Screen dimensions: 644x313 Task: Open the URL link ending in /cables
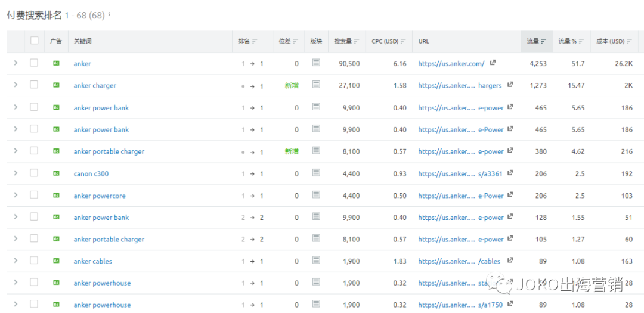coord(459,261)
